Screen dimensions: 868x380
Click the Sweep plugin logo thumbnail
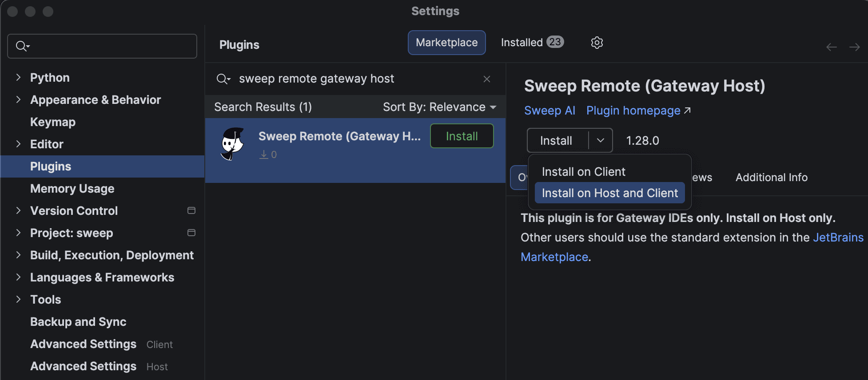click(x=232, y=144)
